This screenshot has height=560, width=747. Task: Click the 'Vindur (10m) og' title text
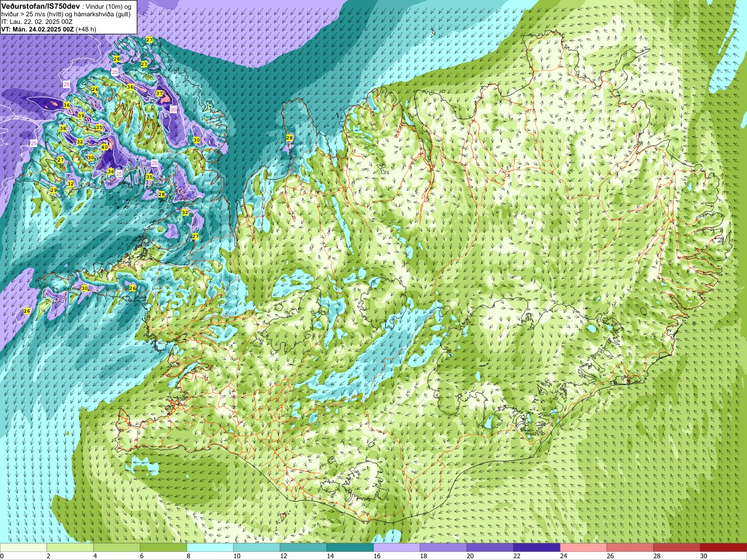pyautogui.click(x=109, y=6)
